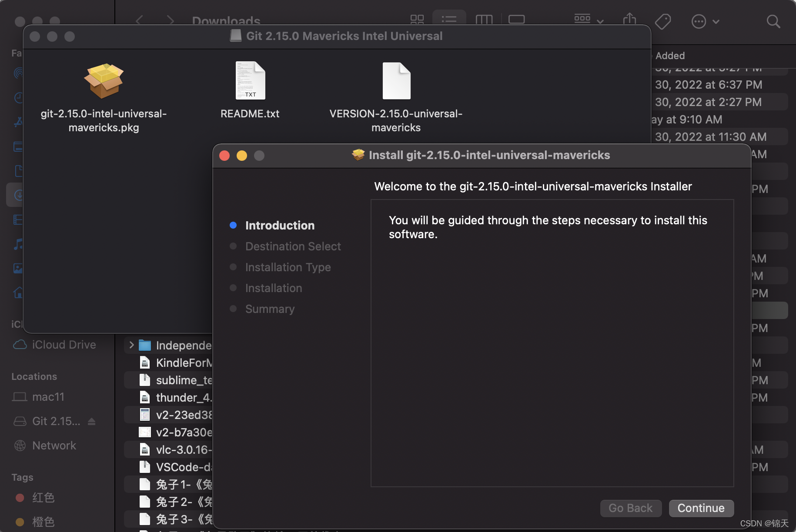The height and width of the screenshot is (532, 796).
Task: Select the sublime_te... file row
Action: pos(169,380)
